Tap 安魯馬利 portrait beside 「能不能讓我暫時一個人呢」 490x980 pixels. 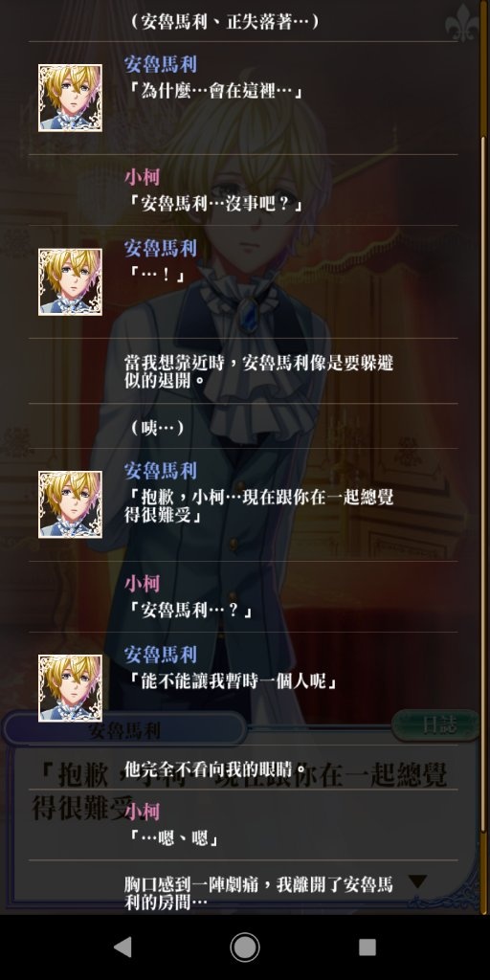point(70,688)
